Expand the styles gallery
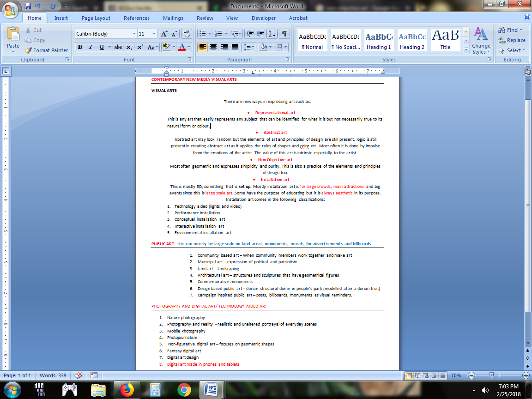532x399 pixels. point(466,49)
